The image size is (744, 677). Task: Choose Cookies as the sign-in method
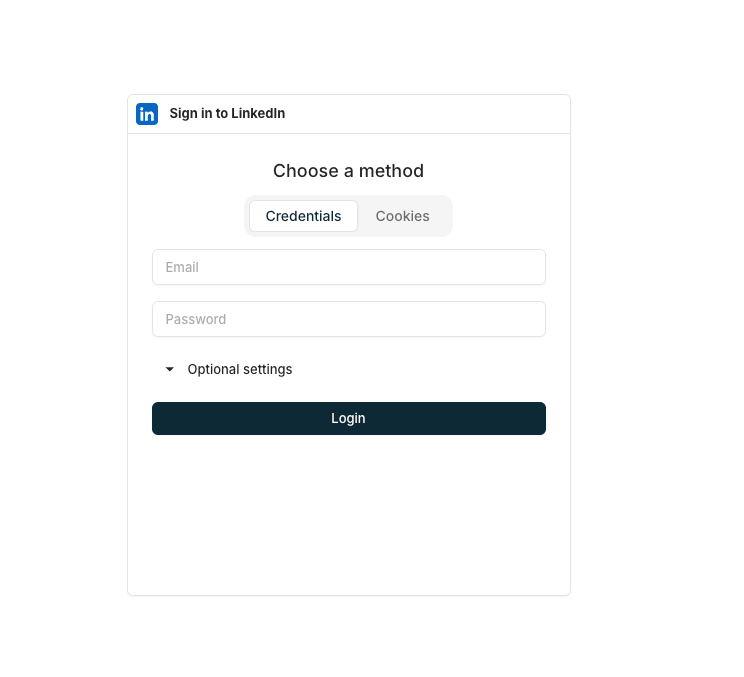point(402,216)
